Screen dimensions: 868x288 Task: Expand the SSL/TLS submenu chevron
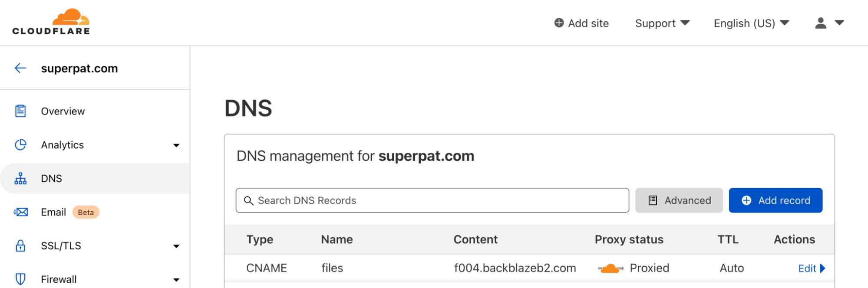pos(176,245)
